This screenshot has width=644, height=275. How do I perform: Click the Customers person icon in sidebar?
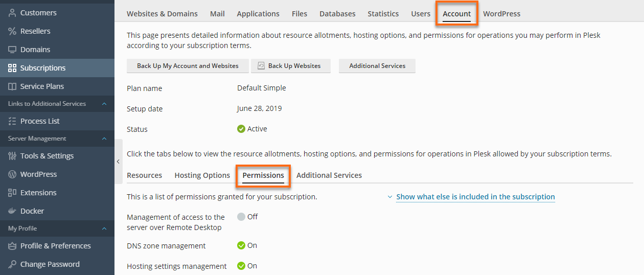(x=12, y=13)
